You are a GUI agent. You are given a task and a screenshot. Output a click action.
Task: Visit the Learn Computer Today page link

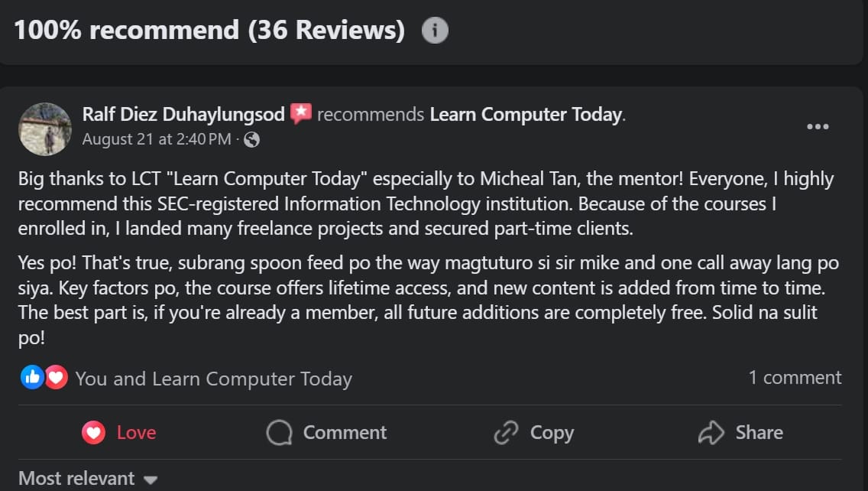pyautogui.click(x=526, y=115)
